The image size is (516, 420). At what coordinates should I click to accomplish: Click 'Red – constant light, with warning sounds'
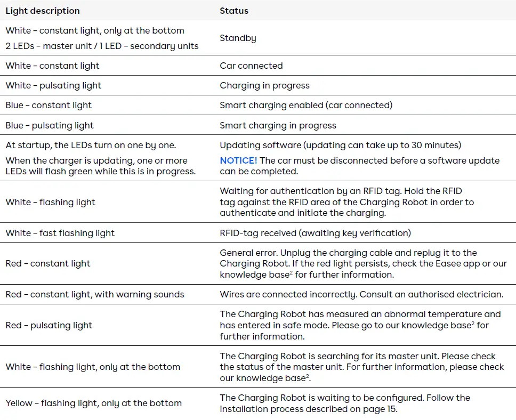pos(95,295)
